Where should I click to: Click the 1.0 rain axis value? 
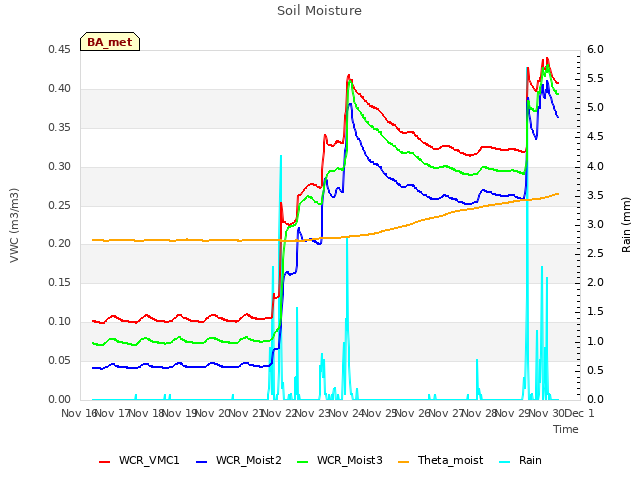pos(595,341)
